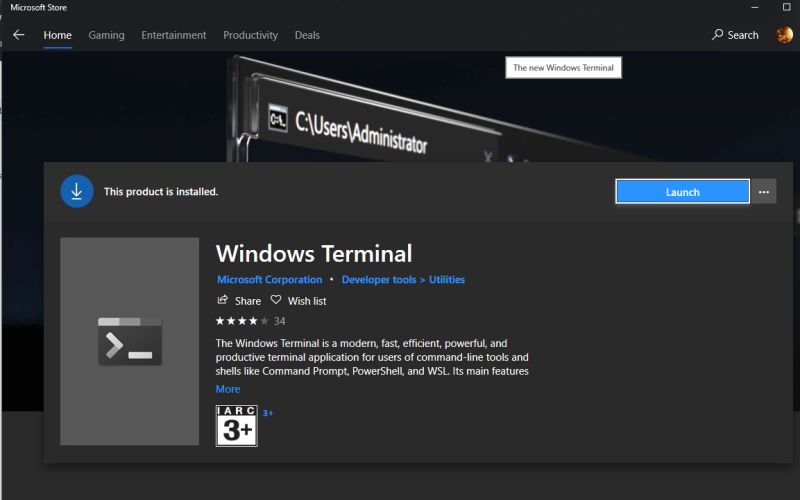Screen dimensions: 800x500
Task: Open the user profile avatar
Action: click(785, 35)
